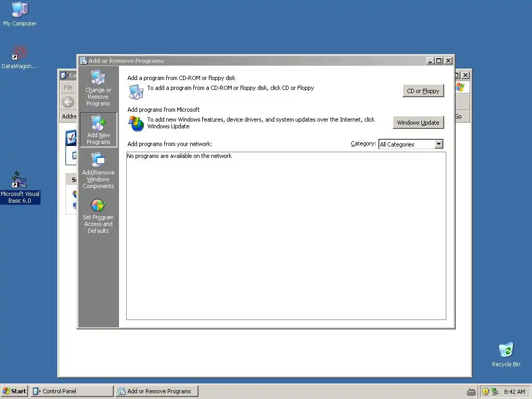The height and width of the screenshot is (399, 532).
Task: Open My Computer desktop icon
Action: pyautogui.click(x=20, y=14)
